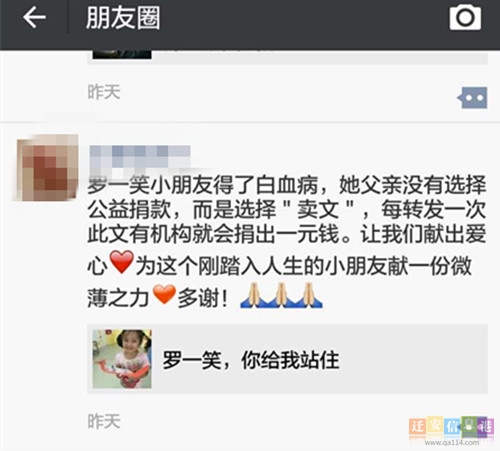Tap the back arrow icon

34,17
